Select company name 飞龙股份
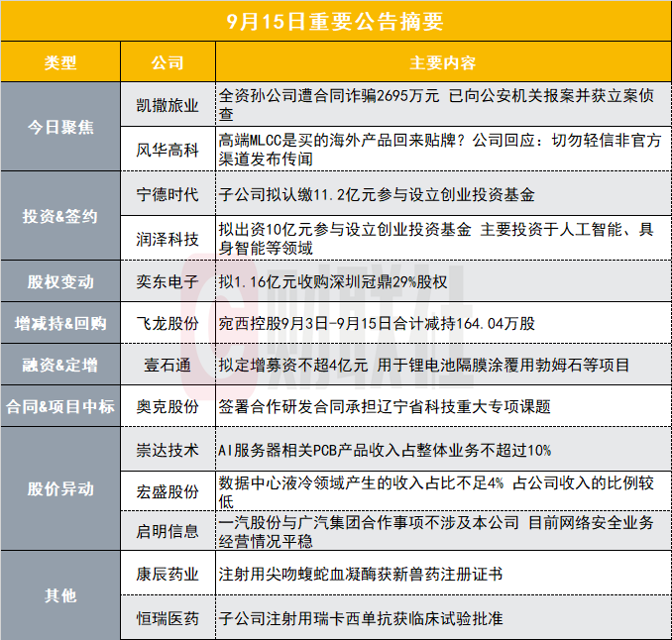 coord(168,323)
